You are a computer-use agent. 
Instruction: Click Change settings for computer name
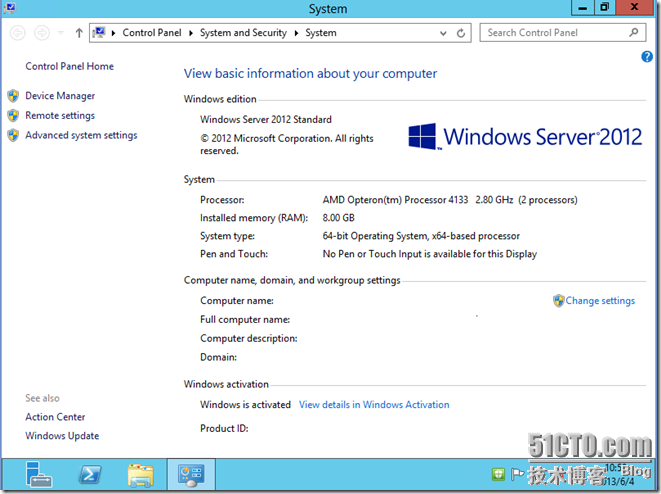[x=600, y=301]
